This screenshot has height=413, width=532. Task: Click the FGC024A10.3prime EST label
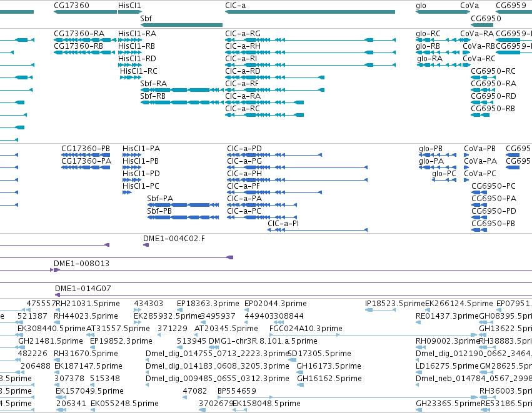306,329
